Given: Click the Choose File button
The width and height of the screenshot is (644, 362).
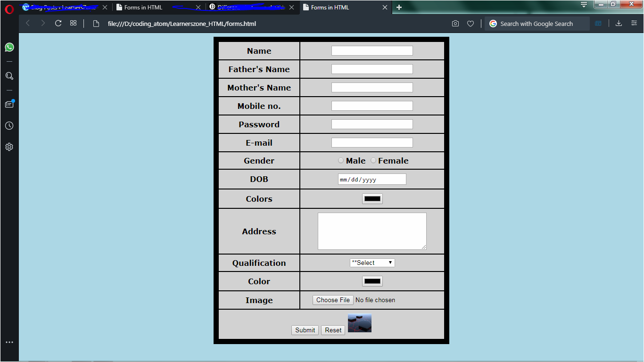Looking at the screenshot, I should 333,300.
